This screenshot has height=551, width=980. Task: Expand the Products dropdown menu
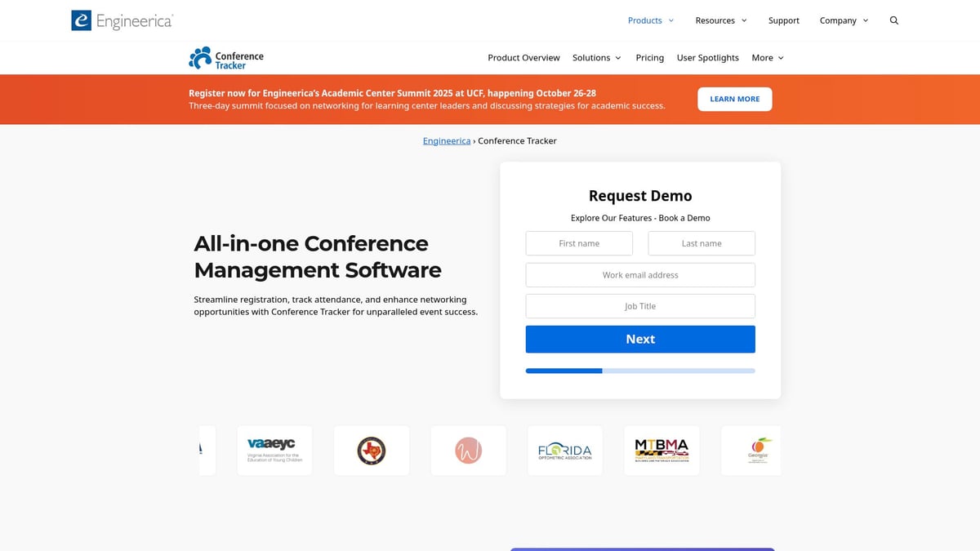point(650,20)
